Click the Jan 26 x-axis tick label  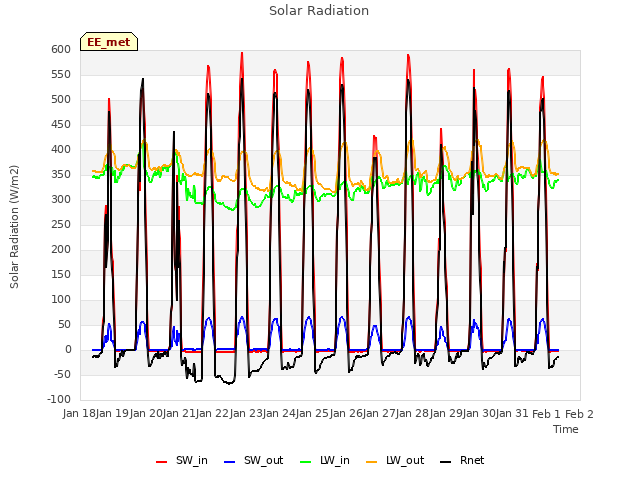click(x=346, y=414)
